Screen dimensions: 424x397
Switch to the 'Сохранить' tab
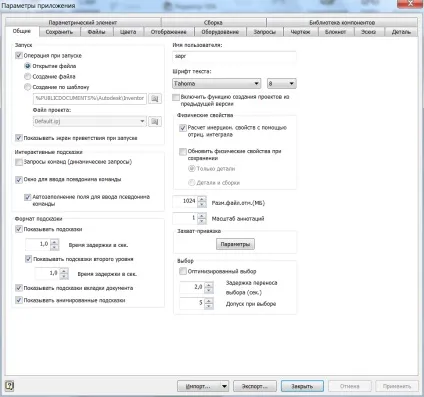59,32
